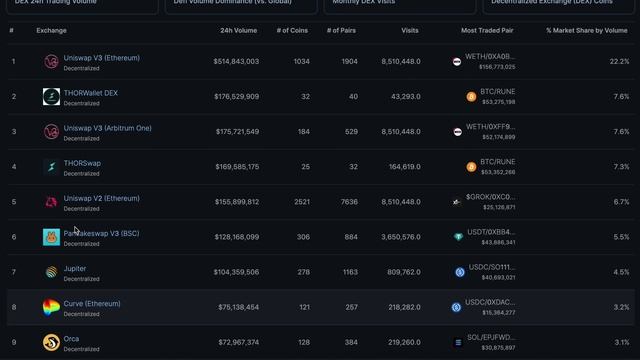Open the THORWallet DEX exchange page
640x360 pixels.
(91, 93)
